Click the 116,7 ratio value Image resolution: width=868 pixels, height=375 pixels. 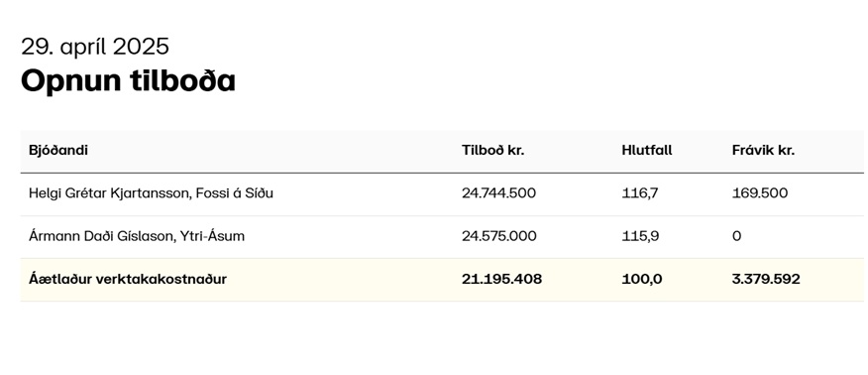640,193
